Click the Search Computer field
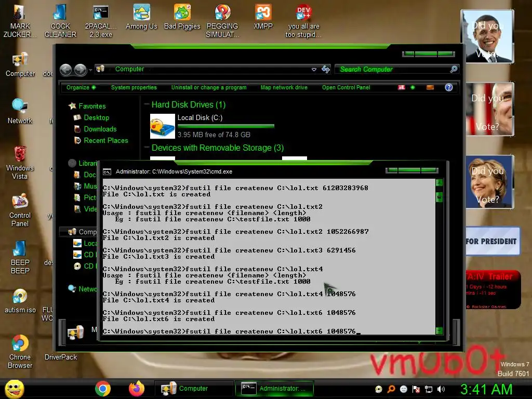532x399 pixels. click(x=392, y=69)
